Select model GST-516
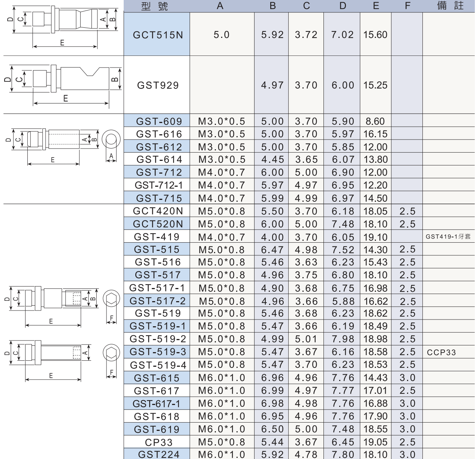Screen dimensions: 476x459 click(157, 262)
